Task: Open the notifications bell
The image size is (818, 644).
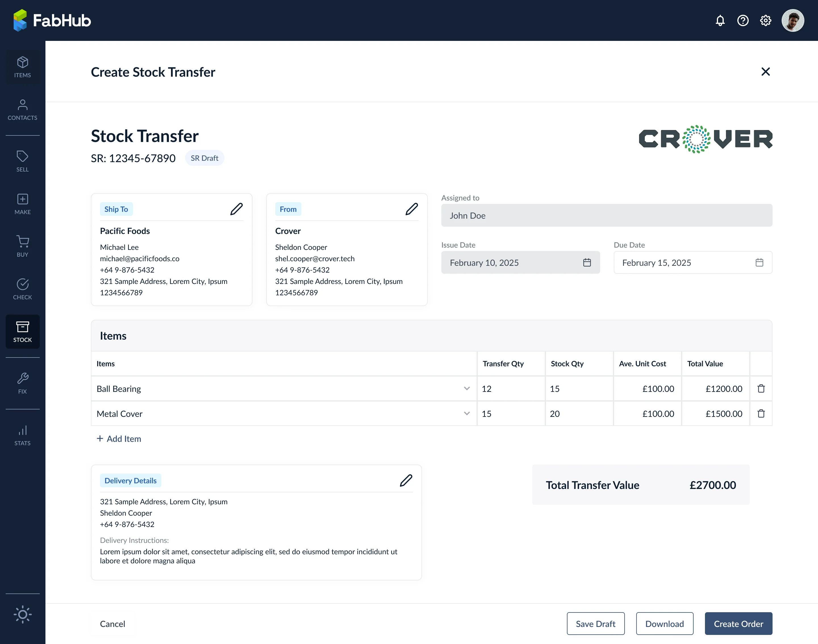Action: [720, 20]
